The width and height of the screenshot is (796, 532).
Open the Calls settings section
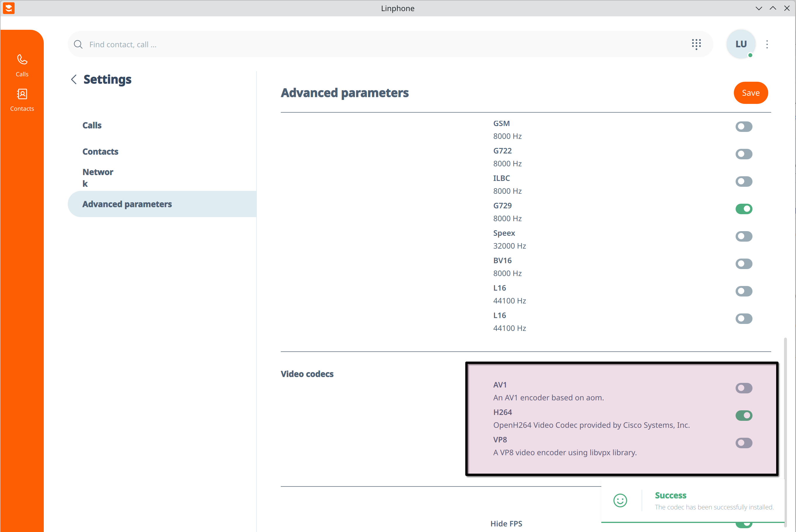92,125
